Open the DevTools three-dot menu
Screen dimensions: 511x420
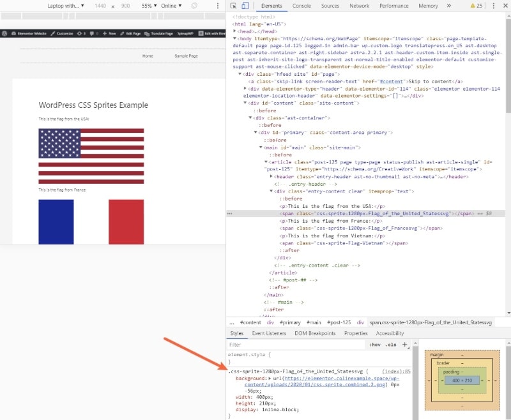[x=492, y=5]
